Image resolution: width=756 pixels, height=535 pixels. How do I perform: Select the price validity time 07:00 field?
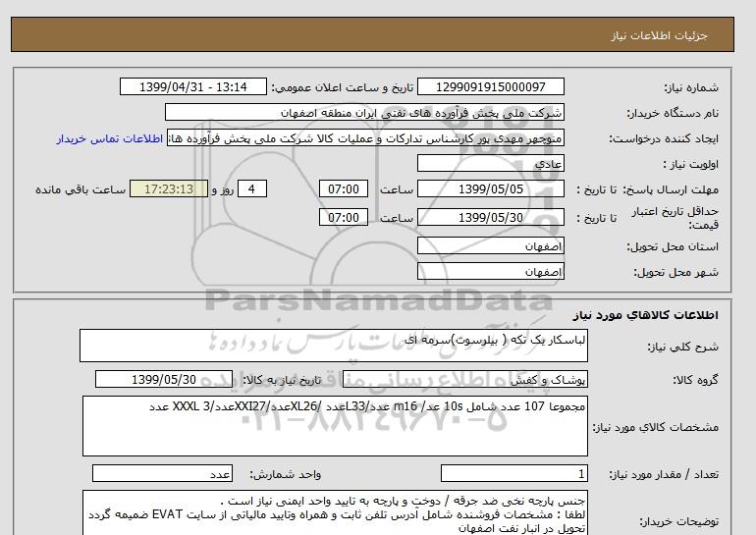point(344,217)
